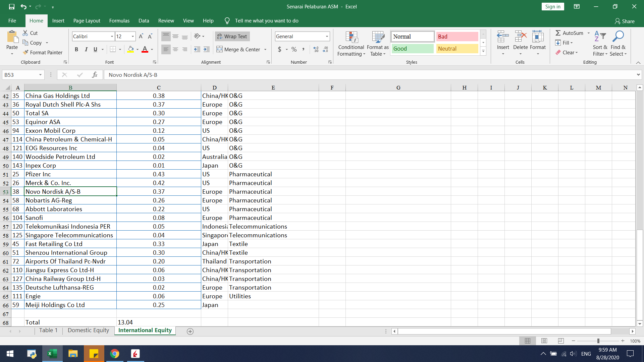Screen dimensions: 644x362
Task: Toggle Italic formatting
Action: (86, 49)
